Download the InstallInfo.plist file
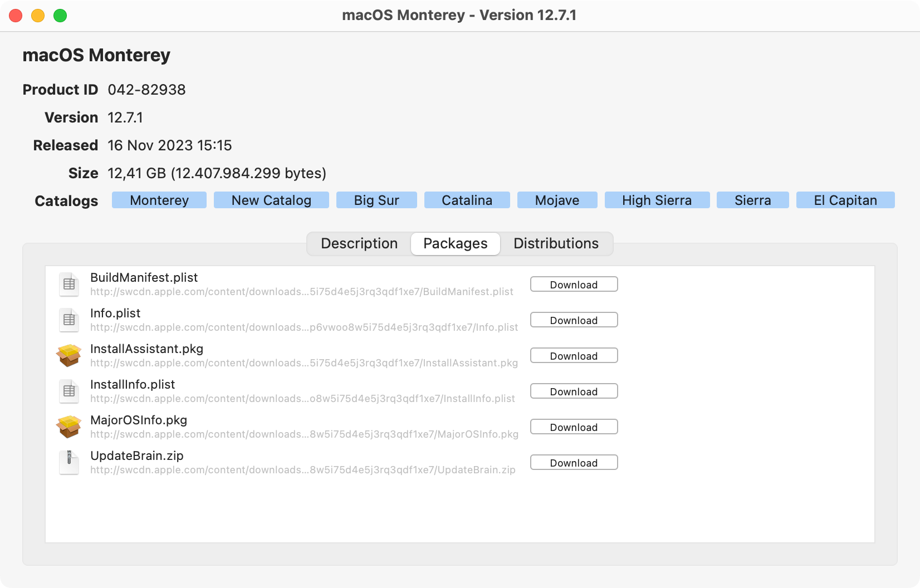 click(x=574, y=391)
